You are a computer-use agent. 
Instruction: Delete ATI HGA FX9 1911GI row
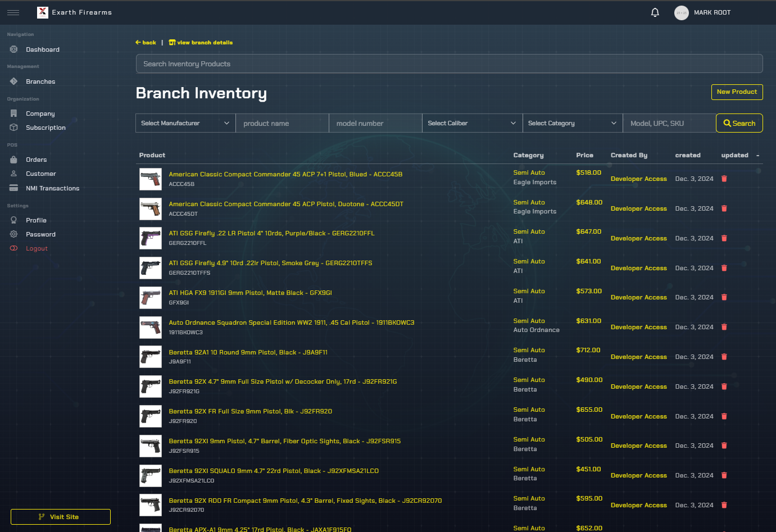(724, 297)
